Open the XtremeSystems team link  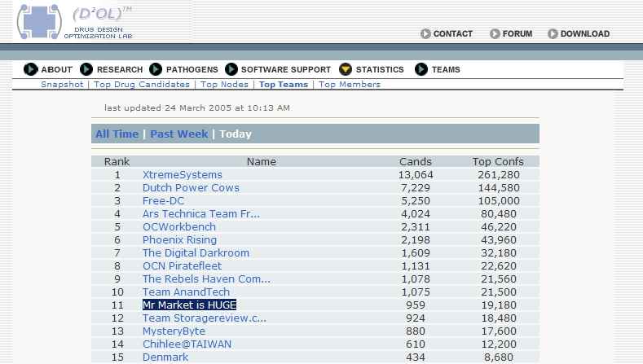point(182,175)
